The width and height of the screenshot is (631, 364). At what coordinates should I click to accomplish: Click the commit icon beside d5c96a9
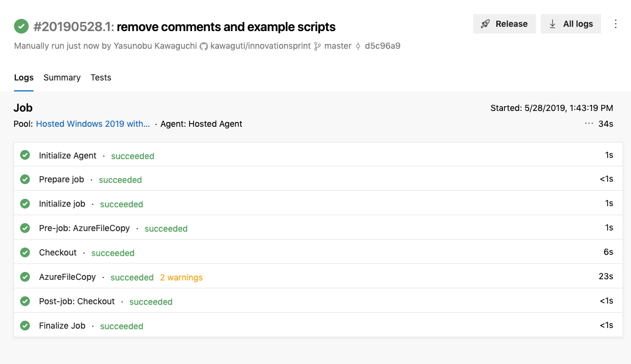click(358, 46)
